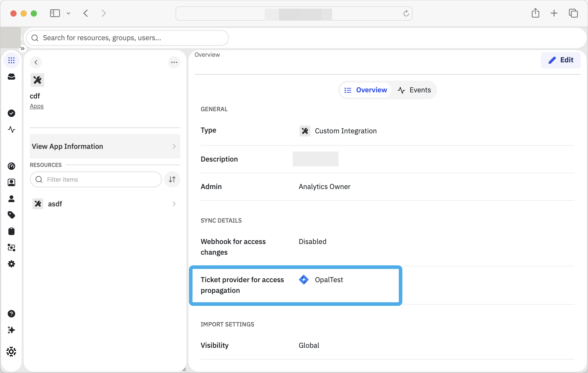
Task: Focus the Filter items field
Action: [x=96, y=179]
